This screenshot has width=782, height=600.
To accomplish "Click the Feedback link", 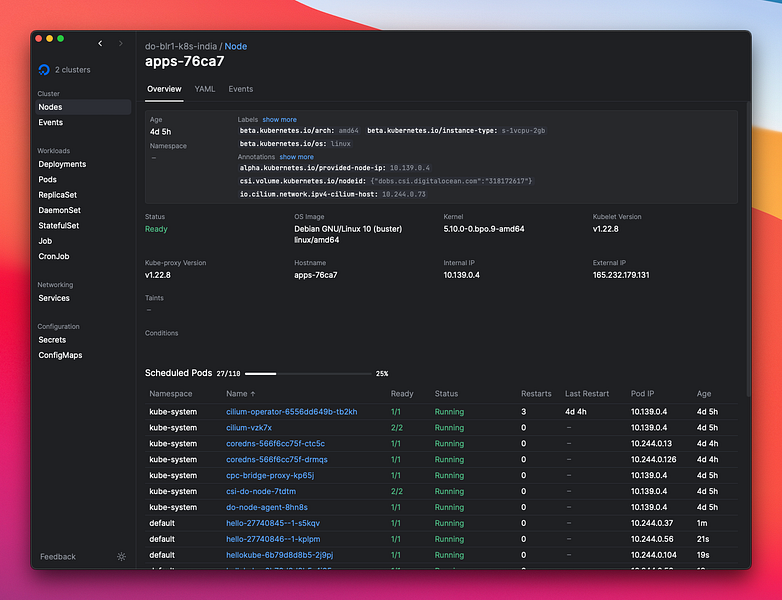I will [x=58, y=557].
